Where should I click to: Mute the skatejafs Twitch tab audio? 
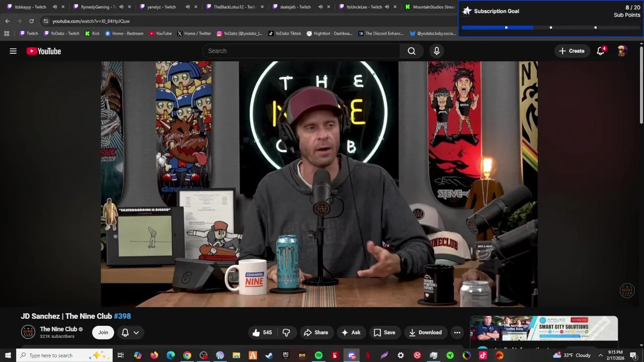coord(320,7)
